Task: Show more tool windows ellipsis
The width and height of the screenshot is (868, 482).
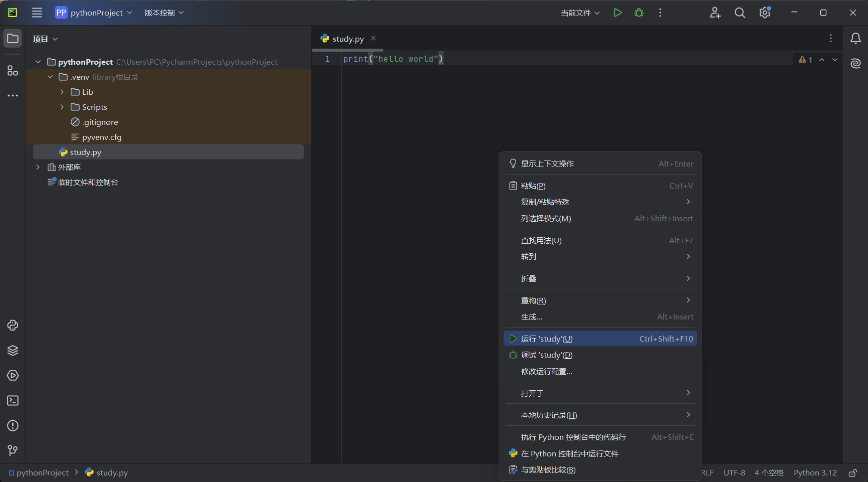Action: [13, 95]
